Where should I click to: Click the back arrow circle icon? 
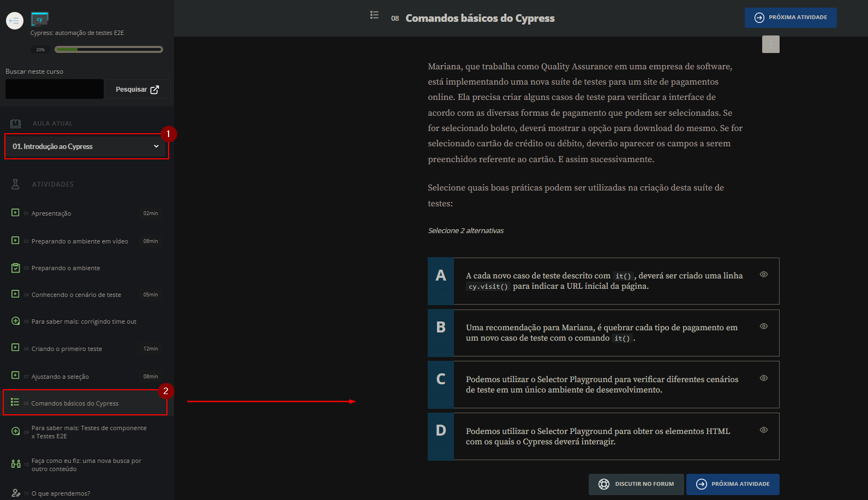click(15, 21)
